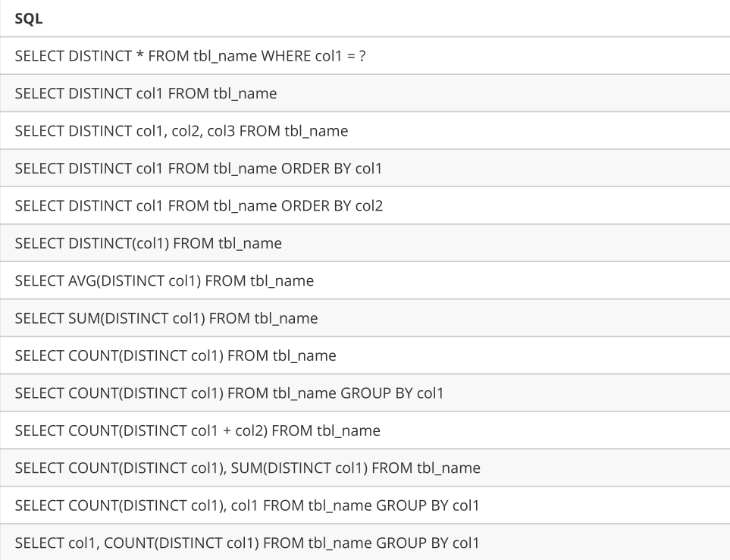Select the col1, col2, col3 query row

365,131
